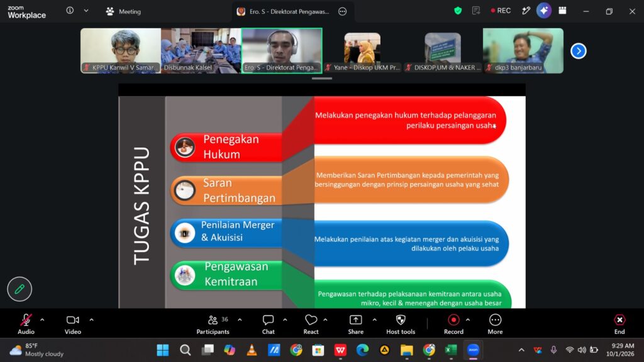Select the dkp3 banjarbaru video thumbnail

[523, 51]
